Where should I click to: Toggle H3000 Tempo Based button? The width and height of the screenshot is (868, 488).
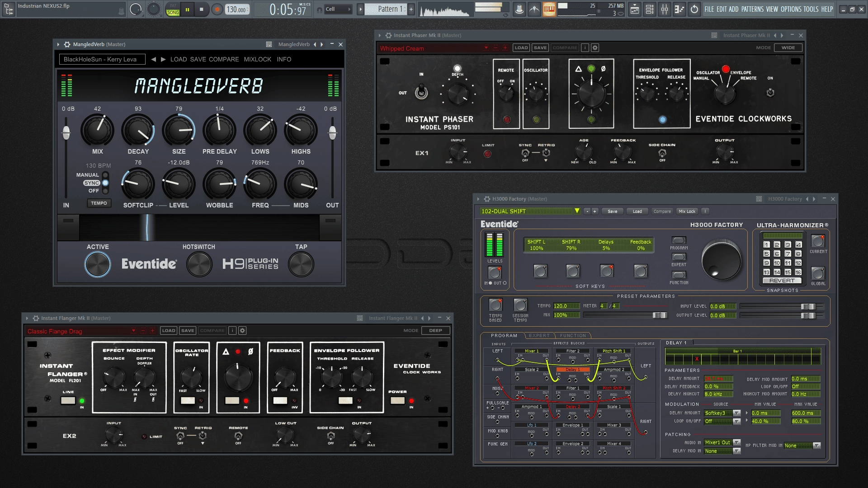[x=495, y=305]
